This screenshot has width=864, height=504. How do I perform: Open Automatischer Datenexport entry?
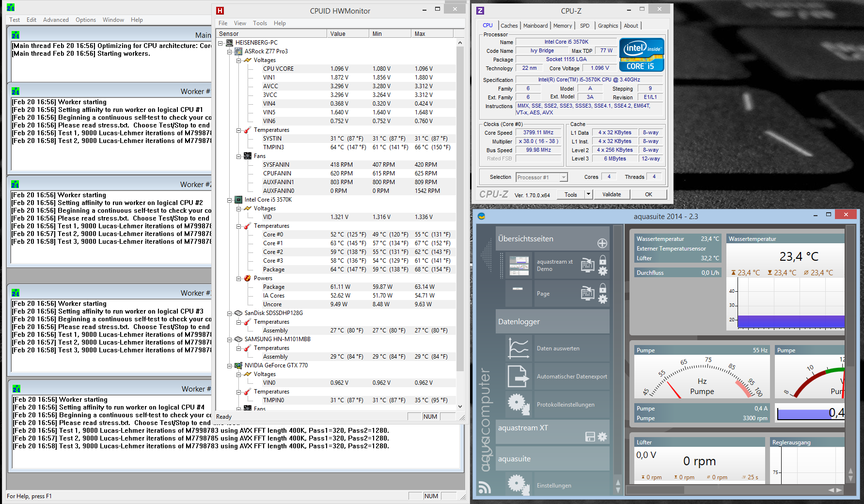pos(572,377)
